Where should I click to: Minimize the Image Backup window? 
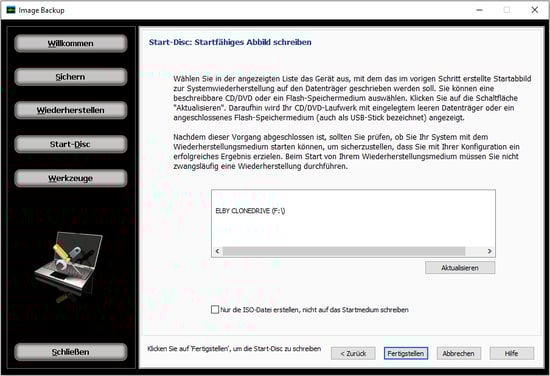[x=479, y=10]
